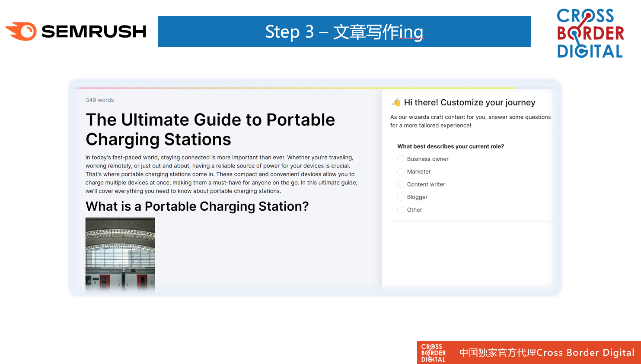Select Content writer as your role
Viewport: 641px width, 364px height.
(x=401, y=184)
